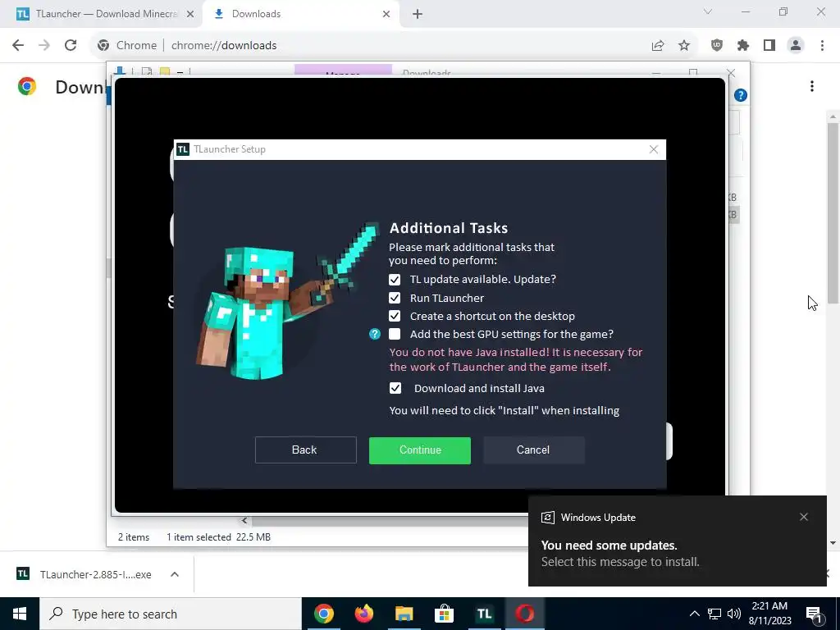
Task: Reload the Chrome page
Action: [71, 46]
